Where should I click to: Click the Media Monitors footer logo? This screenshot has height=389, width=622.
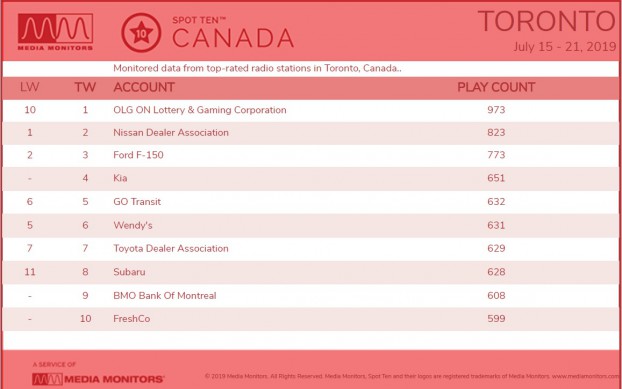[98, 379]
